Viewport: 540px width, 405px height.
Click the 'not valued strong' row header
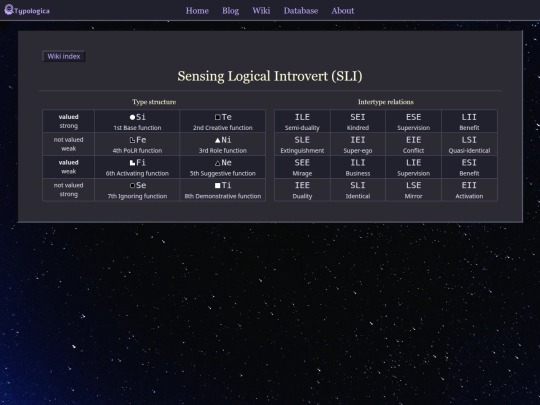coord(69,189)
